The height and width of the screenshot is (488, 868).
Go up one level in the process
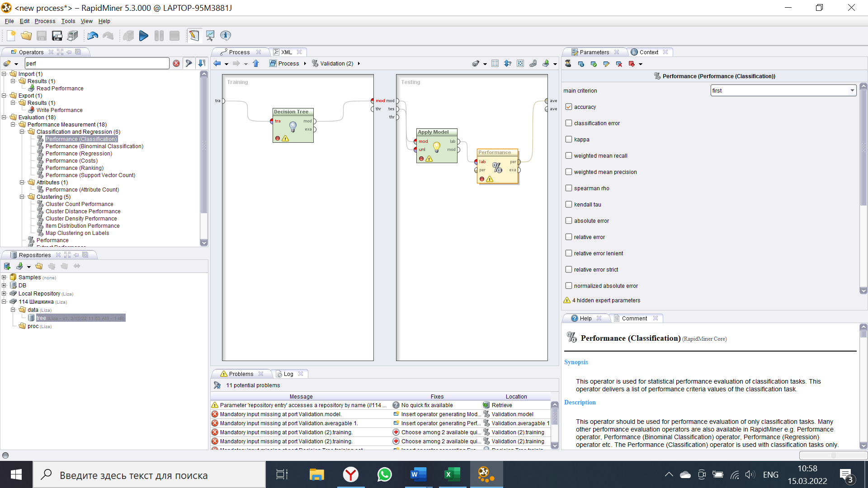pyautogui.click(x=256, y=64)
